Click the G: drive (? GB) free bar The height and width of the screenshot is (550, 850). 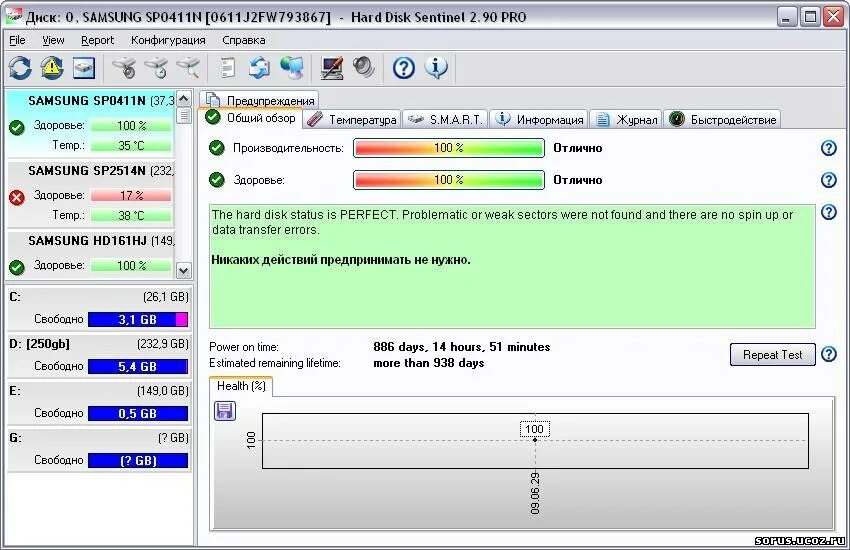click(x=138, y=460)
